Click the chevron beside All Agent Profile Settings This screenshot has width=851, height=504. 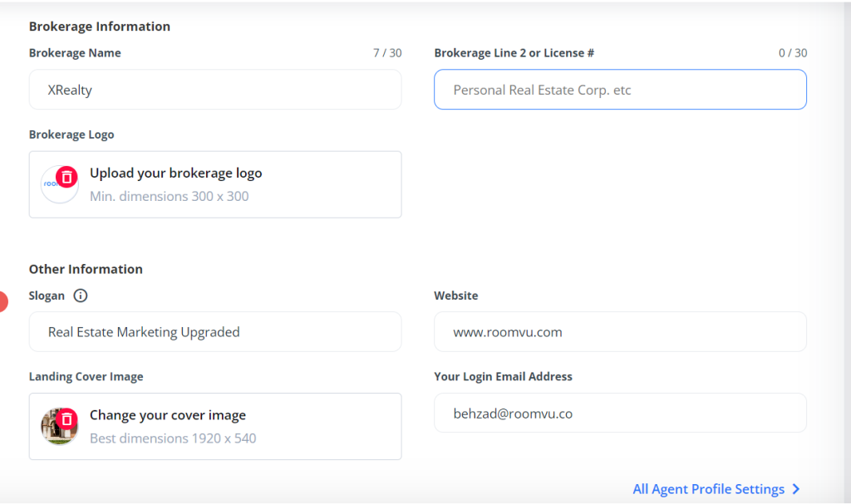coord(796,489)
